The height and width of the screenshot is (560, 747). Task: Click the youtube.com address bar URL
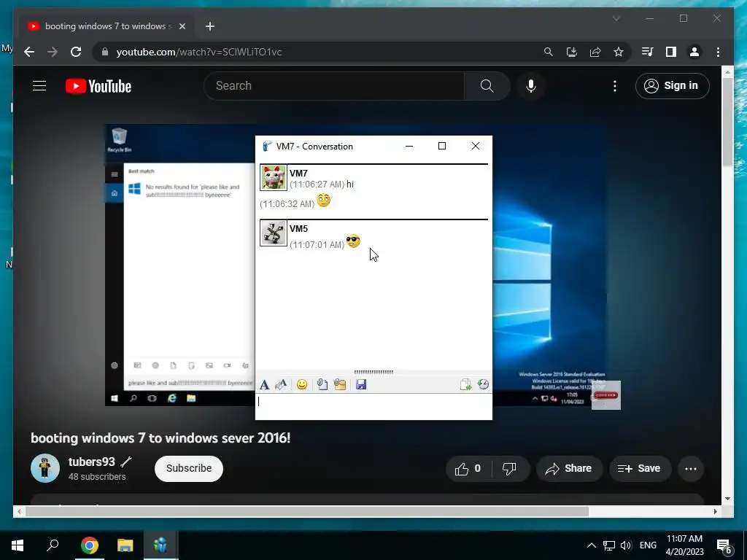(x=199, y=52)
